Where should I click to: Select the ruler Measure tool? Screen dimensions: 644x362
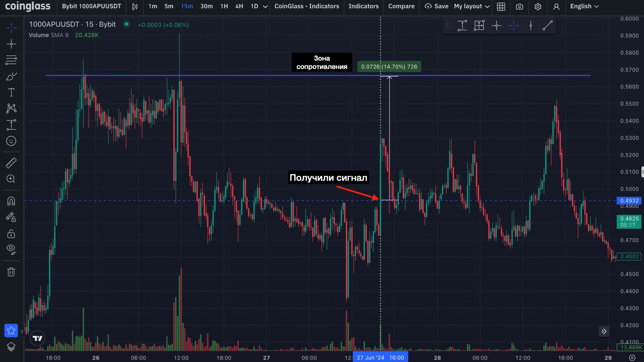(x=11, y=163)
